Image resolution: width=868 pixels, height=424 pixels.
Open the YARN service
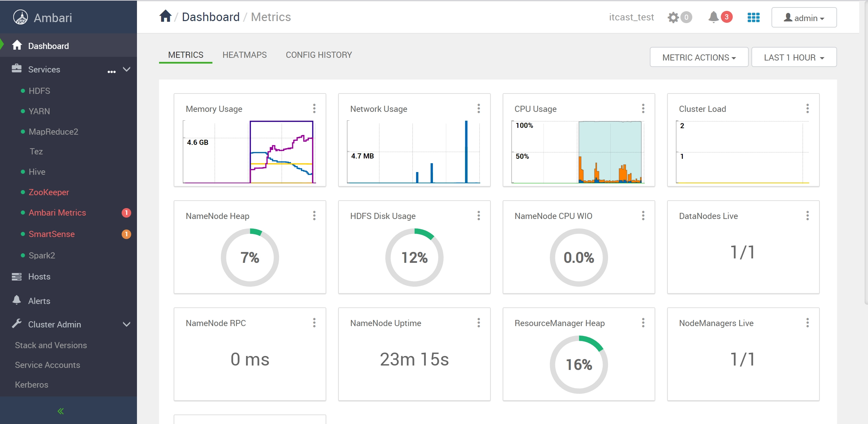tap(39, 111)
